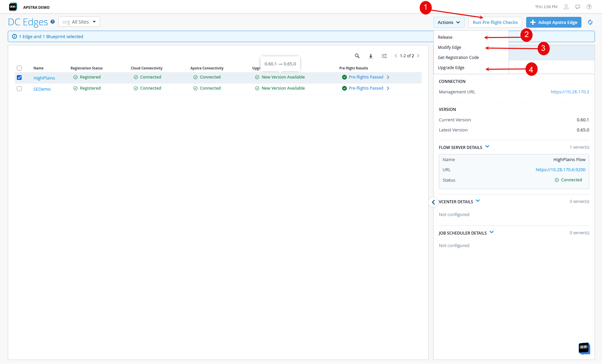
Task: Collapse the Flow Server Details section
Action: (487, 147)
